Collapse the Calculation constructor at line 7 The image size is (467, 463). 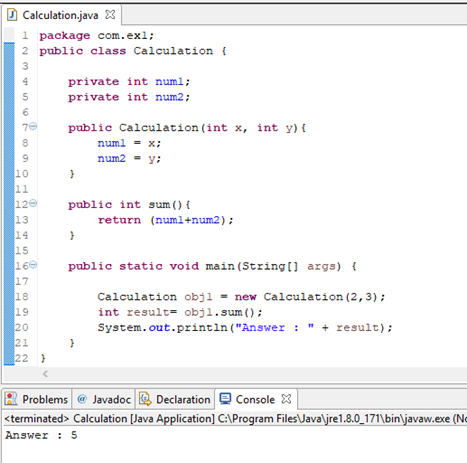click(x=33, y=126)
